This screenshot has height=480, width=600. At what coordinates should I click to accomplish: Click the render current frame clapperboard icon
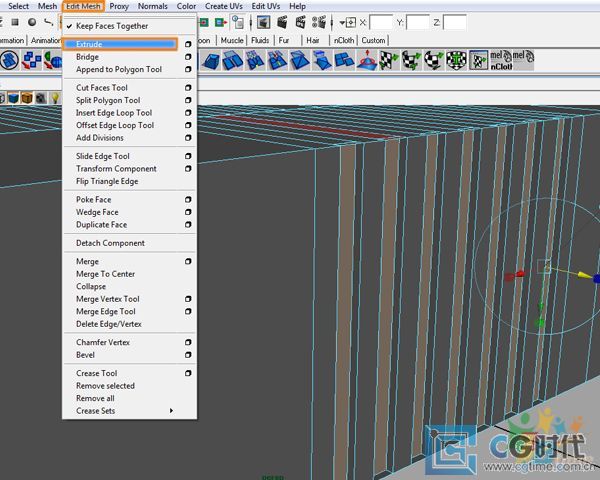coord(282,23)
